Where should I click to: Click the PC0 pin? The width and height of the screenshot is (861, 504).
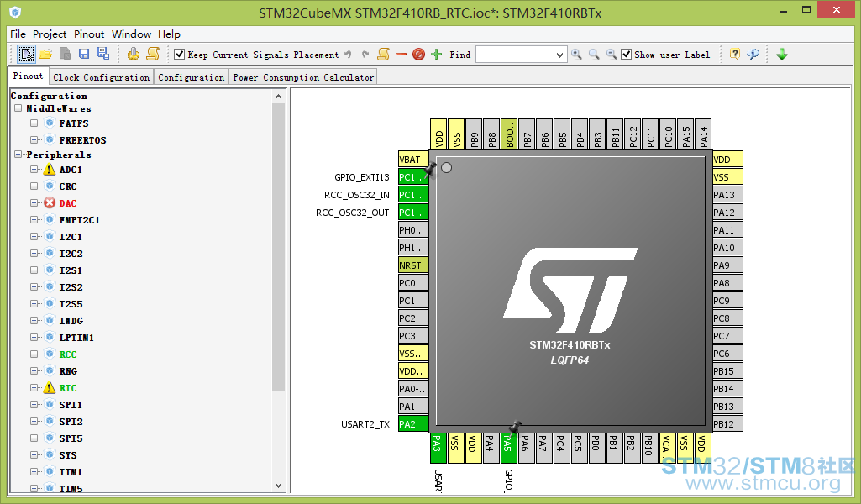pyautogui.click(x=413, y=283)
